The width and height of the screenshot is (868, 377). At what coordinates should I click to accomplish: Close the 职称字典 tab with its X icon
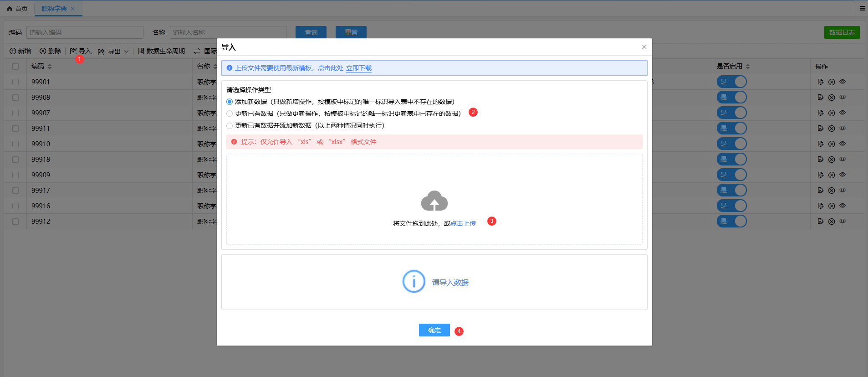pos(73,9)
